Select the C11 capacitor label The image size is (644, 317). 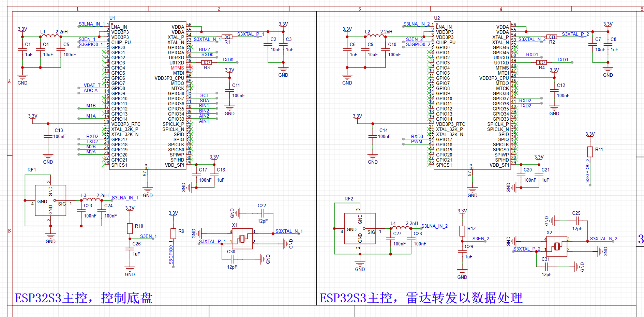pyautogui.click(x=236, y=85)
